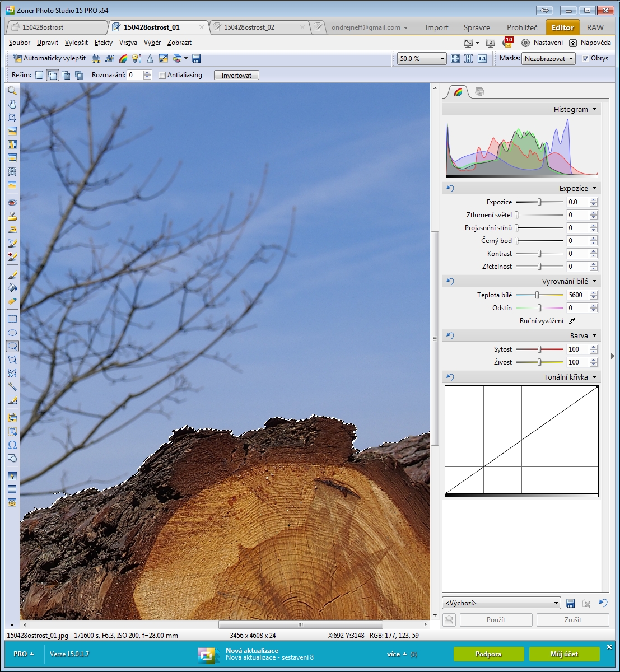This screenshot has height=672, width=620.
Task: Uncheck the Obrys checkbox
Action: [x=585, y=58]
